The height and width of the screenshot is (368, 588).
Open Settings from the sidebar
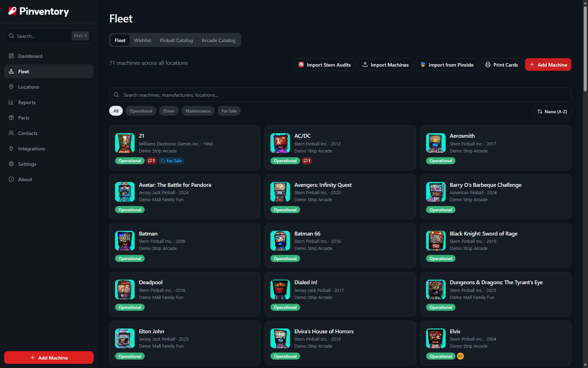[49, 164]
